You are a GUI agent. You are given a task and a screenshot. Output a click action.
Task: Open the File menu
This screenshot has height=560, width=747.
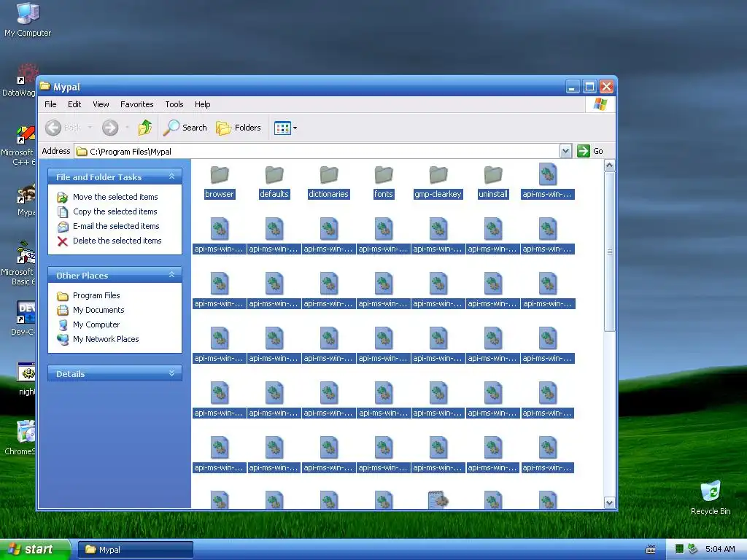pyautogui.click(x=50, y=104)
